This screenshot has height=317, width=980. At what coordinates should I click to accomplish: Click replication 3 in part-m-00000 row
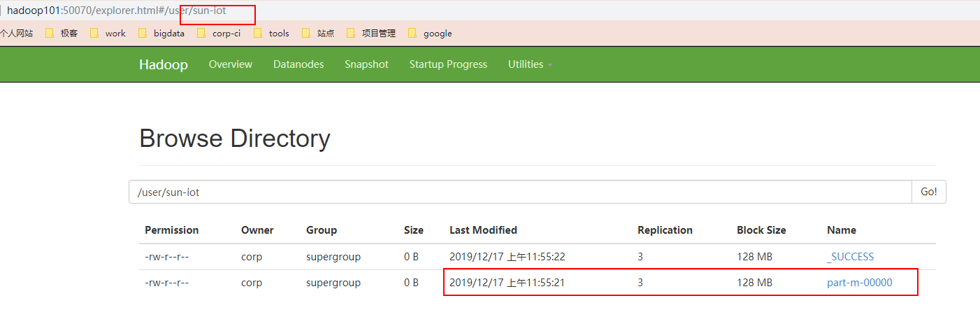click(640, 283)
